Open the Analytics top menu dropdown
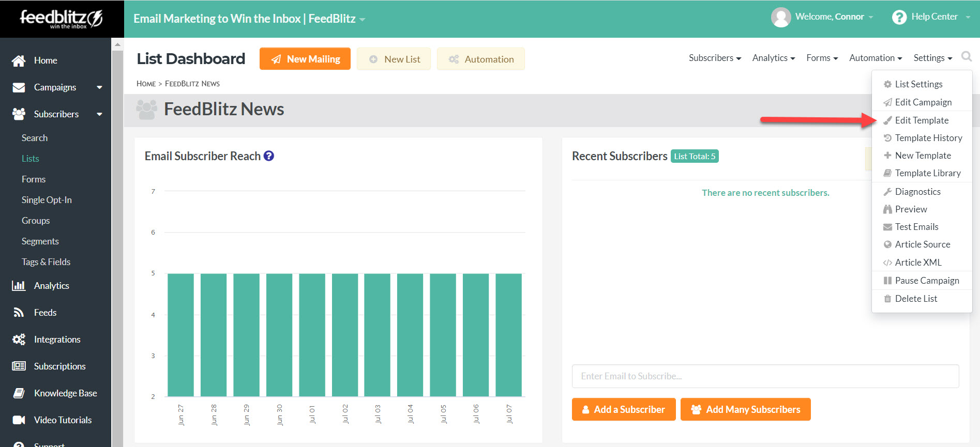This screenshot has height=447, width=980. [x=774, y=58]
